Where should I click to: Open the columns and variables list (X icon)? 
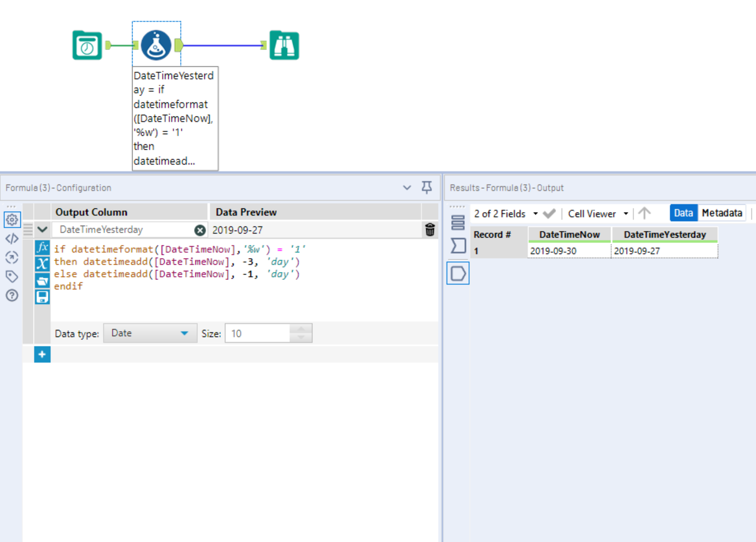pyautogui.click(x=42, y=264)
